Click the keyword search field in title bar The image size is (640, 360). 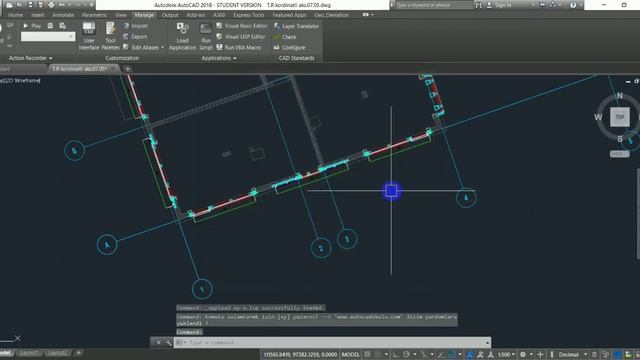coord(433,5)
